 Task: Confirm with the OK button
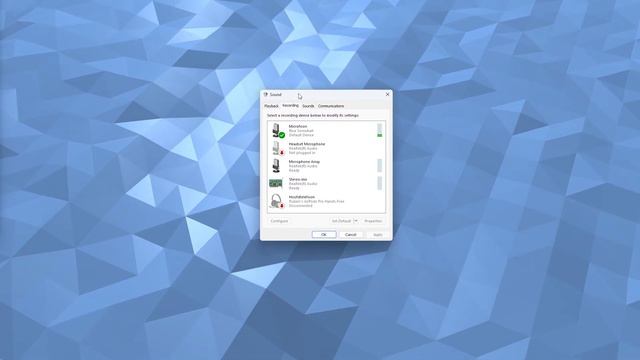click(x=324, y=235)
